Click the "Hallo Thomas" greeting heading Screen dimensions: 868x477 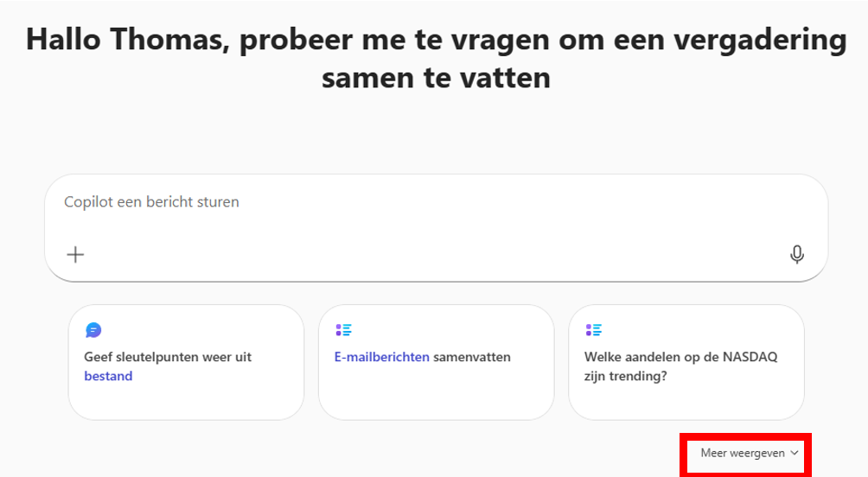click(436, 41)
